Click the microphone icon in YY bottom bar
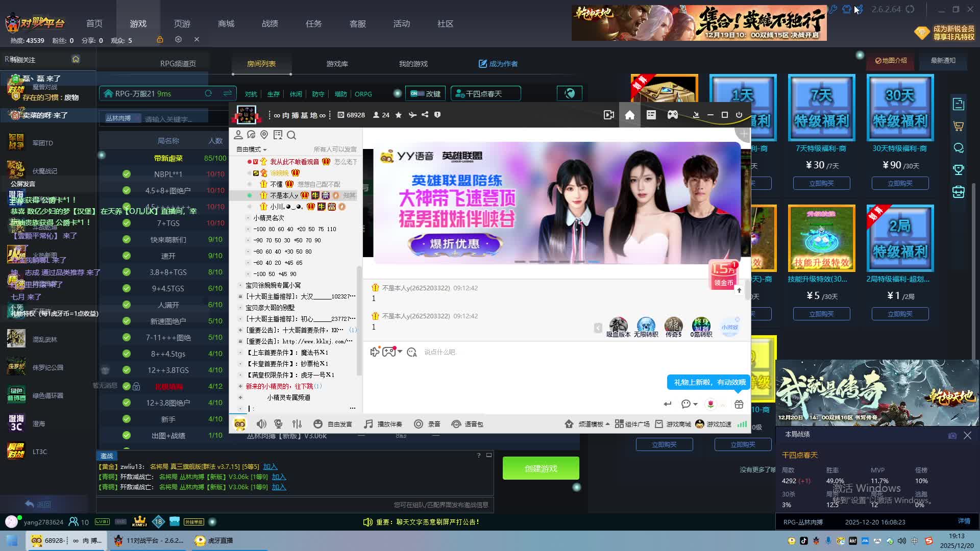Viewport: 980px width, 551px height. coord(278,424)
